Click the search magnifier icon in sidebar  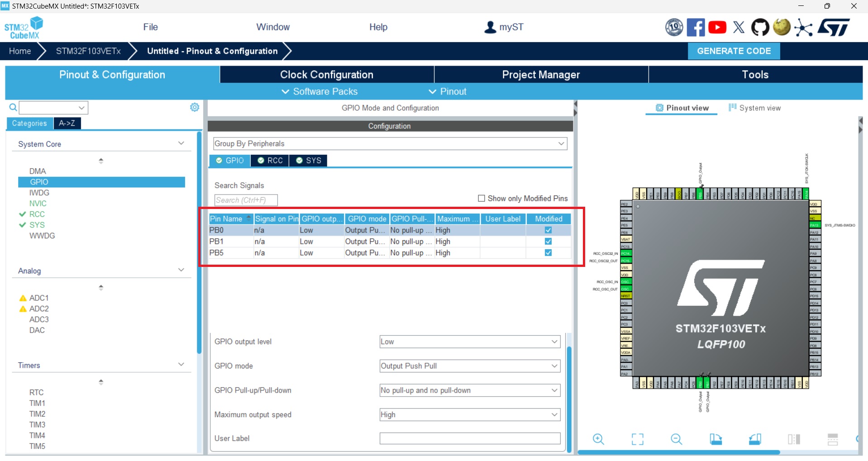(13, 107)
